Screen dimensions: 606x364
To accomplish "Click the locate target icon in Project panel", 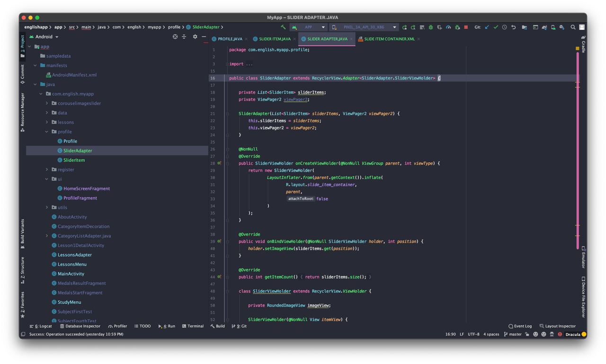I will (x=175, y=37).
